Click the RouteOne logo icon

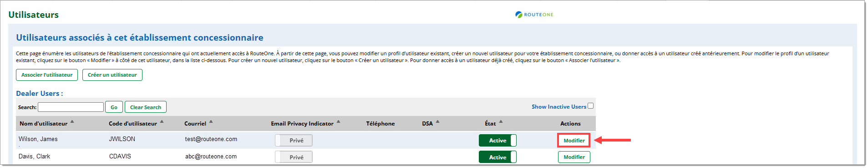[x=519, y=15]
